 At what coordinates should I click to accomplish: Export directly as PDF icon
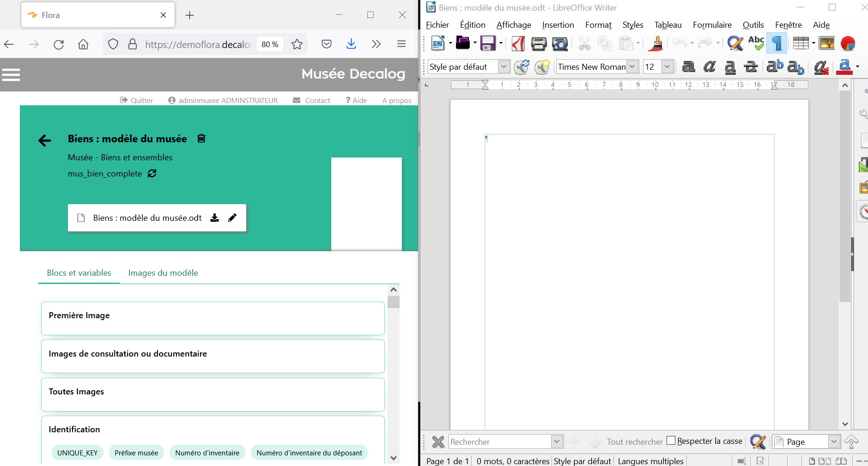tap(518, 43)
